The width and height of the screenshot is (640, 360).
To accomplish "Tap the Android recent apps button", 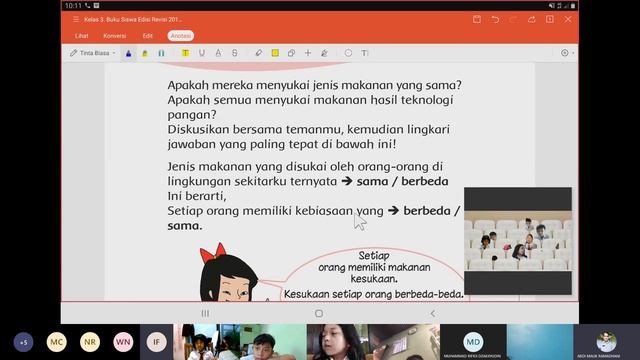I will coord(205,313).
